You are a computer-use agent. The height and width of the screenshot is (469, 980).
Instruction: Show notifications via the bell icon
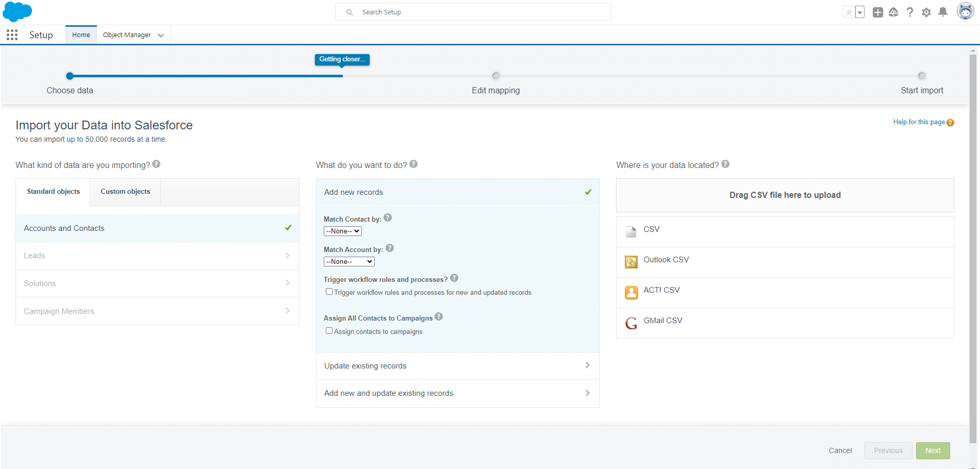942,12
